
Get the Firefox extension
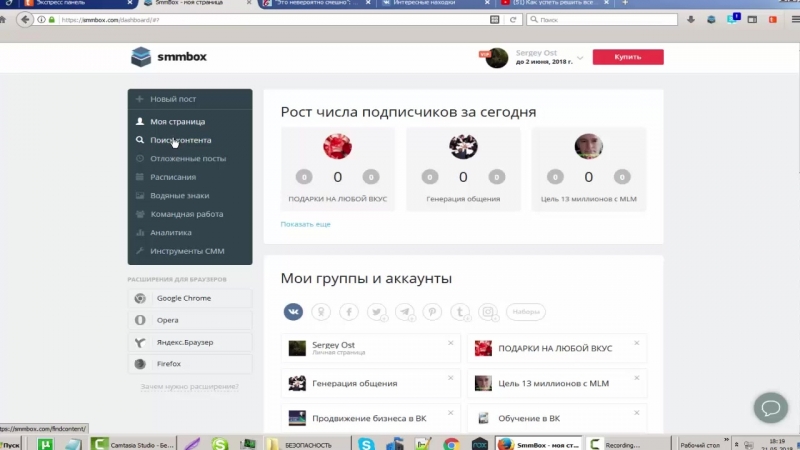pos(190,364)
